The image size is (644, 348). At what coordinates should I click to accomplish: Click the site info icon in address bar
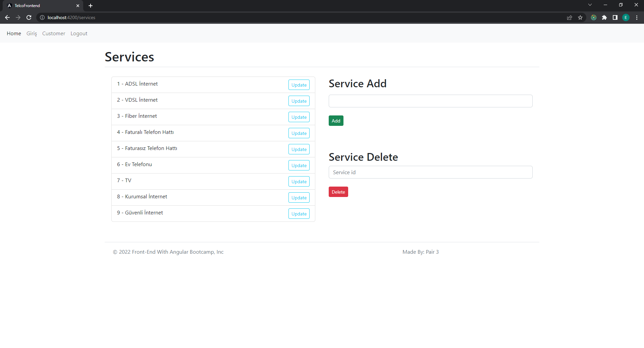coord(42,17)
